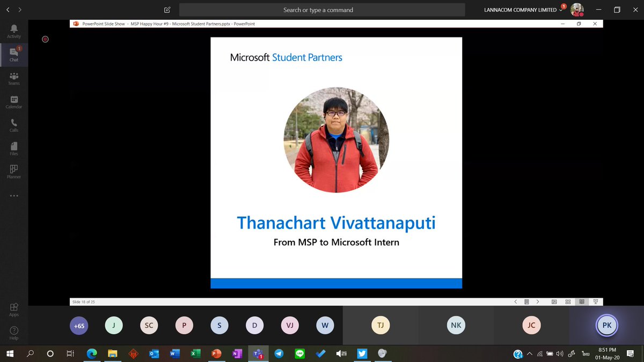This screenshot has width=644, height=362.
Task: Select participant tile NK
Action: point(456,325)
